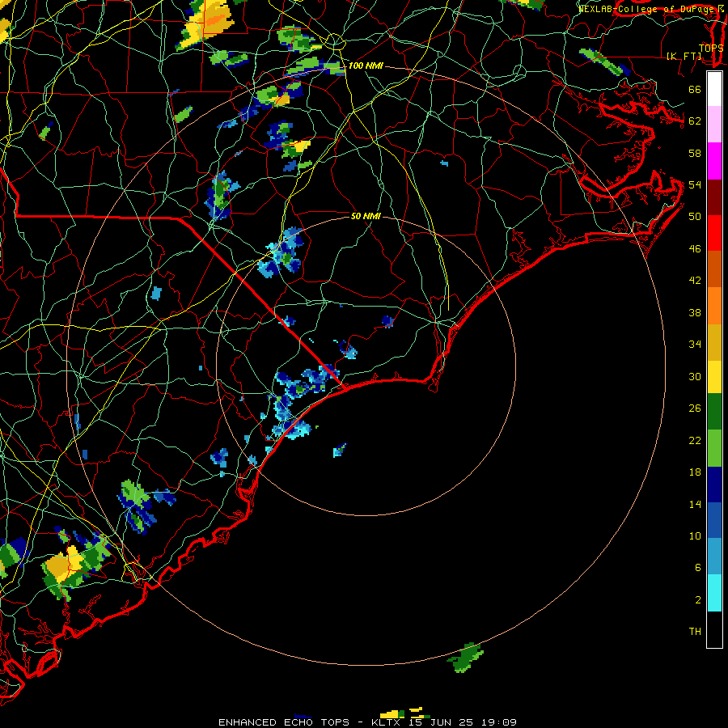Screen dimensions: 728x728
Task: Pick the cyan legend swatch beside 2
Action: 714,593
